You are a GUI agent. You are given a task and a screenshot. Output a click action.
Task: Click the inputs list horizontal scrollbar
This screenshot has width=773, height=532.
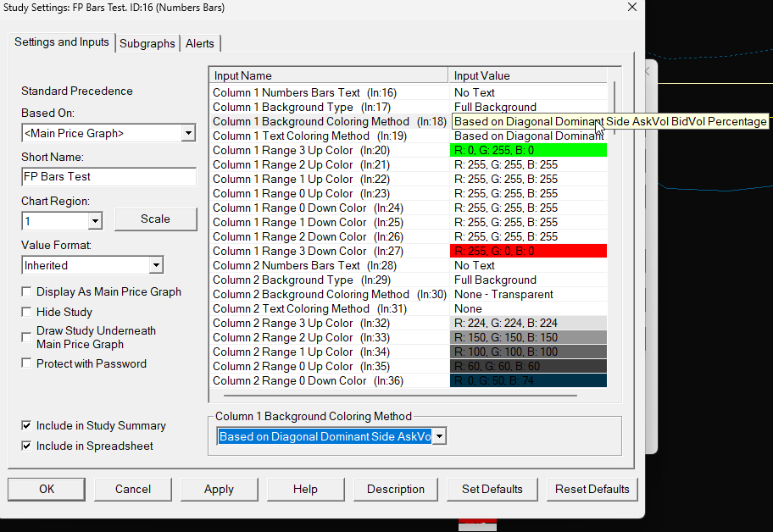(x=400, y=396)
